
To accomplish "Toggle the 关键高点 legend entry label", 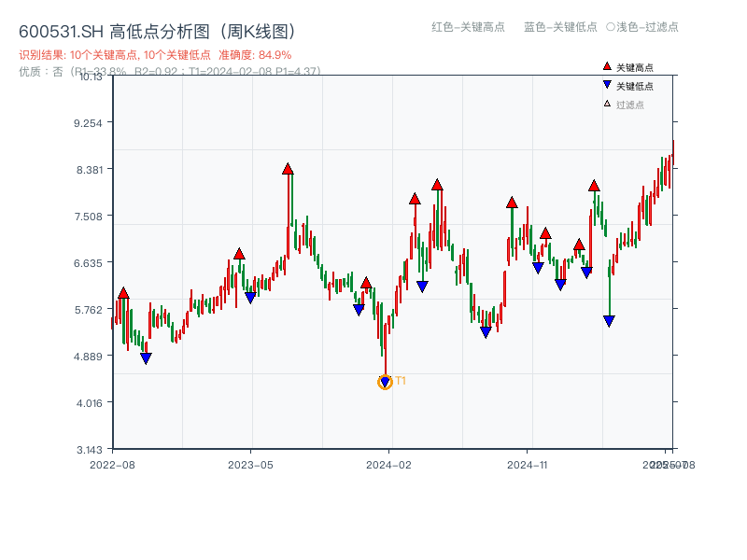I will pyautogui.click(x=635, y=67).
